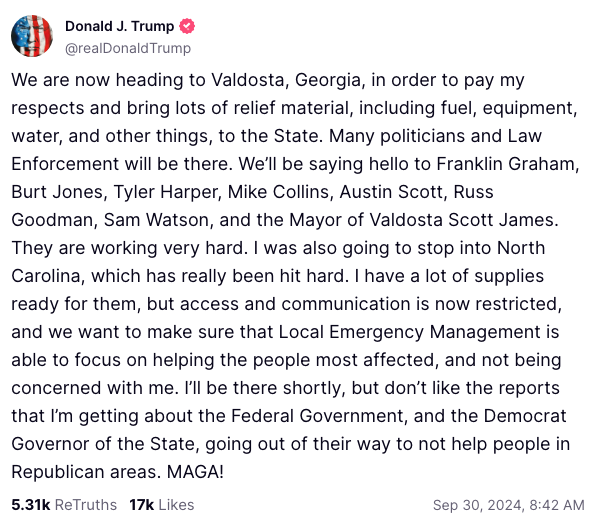Click the word 'ReTruths' label
Screen dimensions: 596x524
click(86, 505)
